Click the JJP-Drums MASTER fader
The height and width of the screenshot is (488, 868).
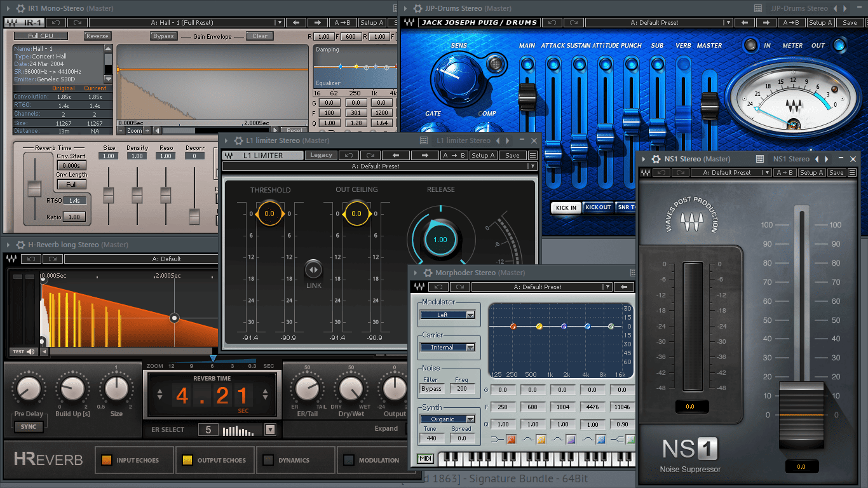pyautogui.click(x=709, y=105)
